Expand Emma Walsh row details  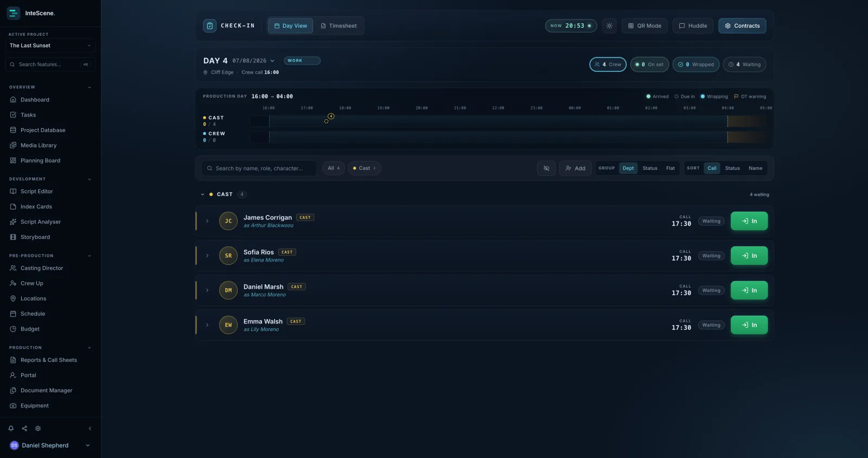(x=207, y=325)
